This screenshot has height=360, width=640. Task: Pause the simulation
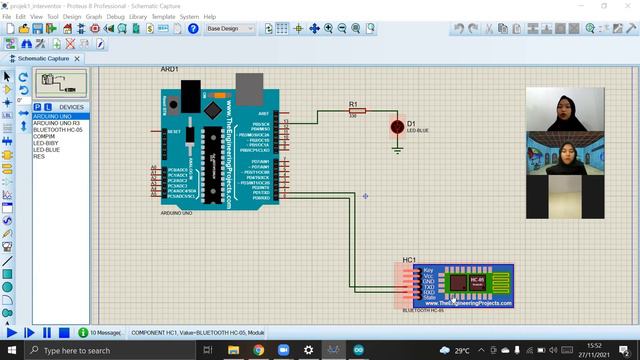47,333
